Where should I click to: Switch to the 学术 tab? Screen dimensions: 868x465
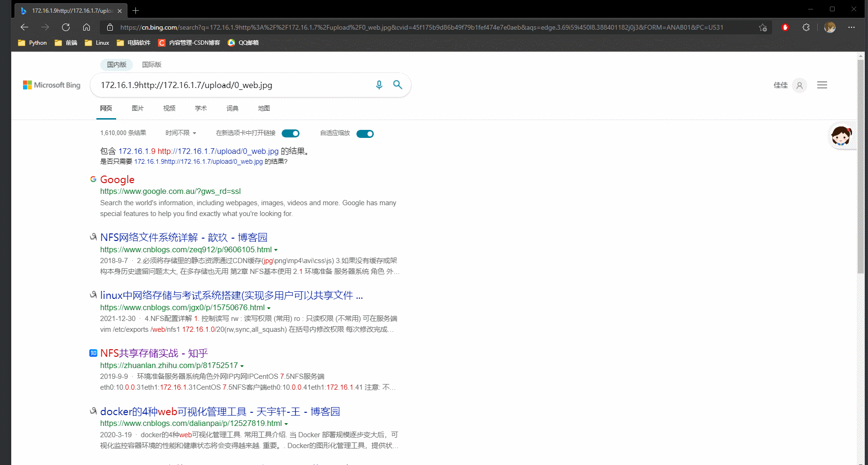pos(201,108)
